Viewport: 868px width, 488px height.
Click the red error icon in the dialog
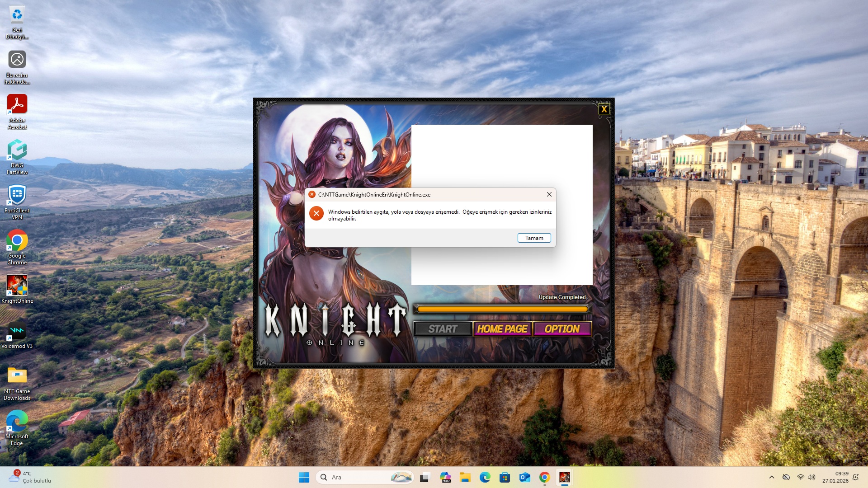(316, 213)
